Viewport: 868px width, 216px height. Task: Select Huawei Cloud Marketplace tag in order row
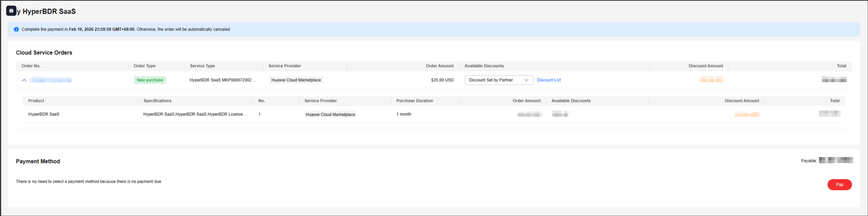pyautogui.click(x=296, y=80)
